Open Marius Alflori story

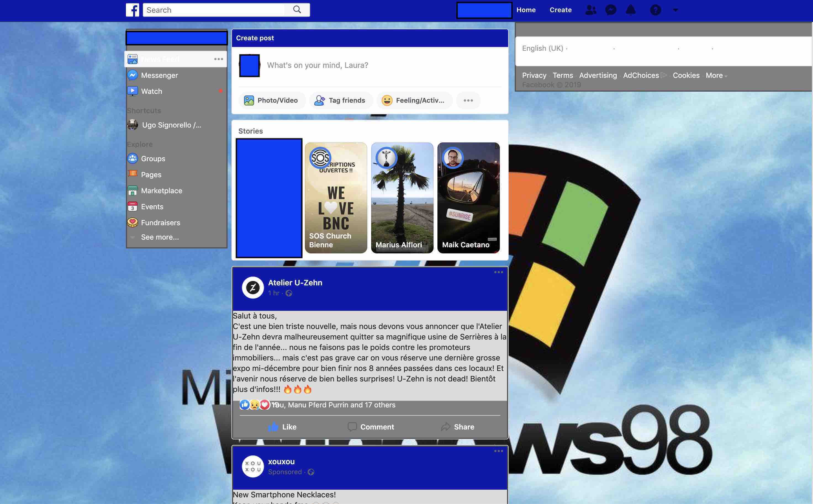[402, 198]
